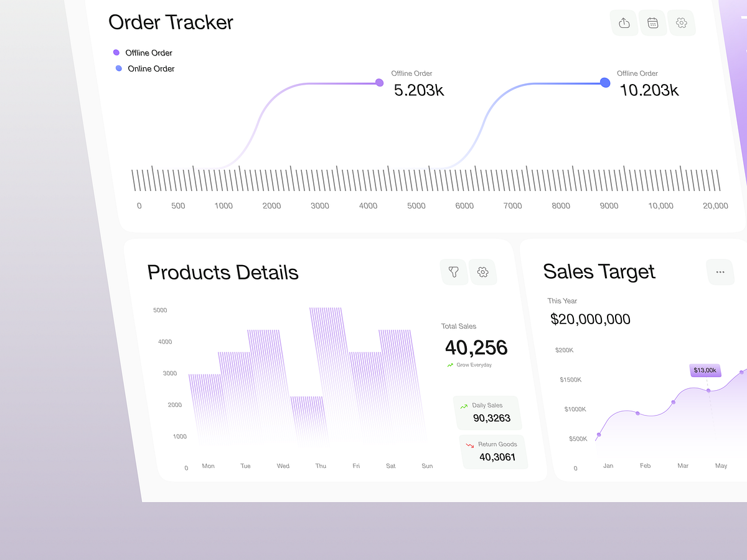The width and height of the screenshot is (747, 560).
Task: Open the calendar icon in Order Tracker header
Action: coord(653,22)
